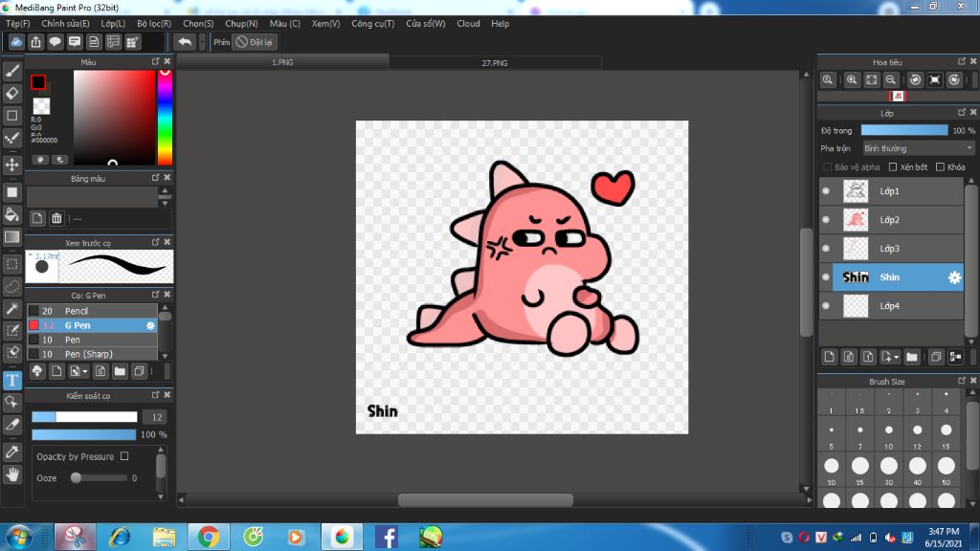Open settings gear of Shin layer
Screen dimensions: 980x551
tap(954, 277)
